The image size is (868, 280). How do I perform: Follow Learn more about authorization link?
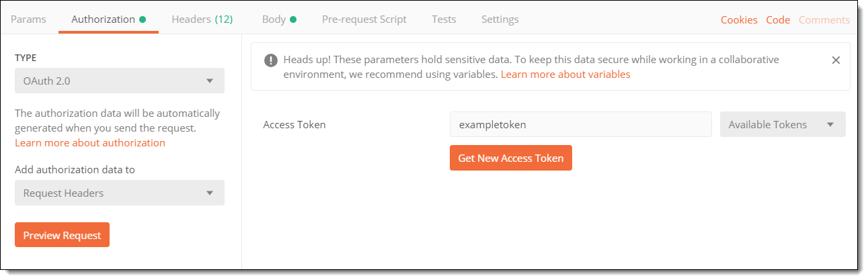point(90,142)
